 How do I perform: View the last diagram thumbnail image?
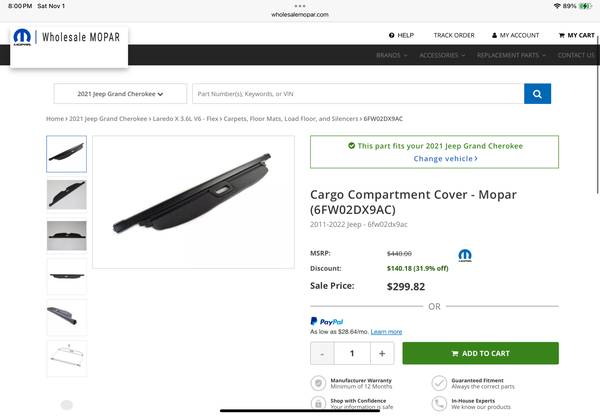click(x=66, y=358)
